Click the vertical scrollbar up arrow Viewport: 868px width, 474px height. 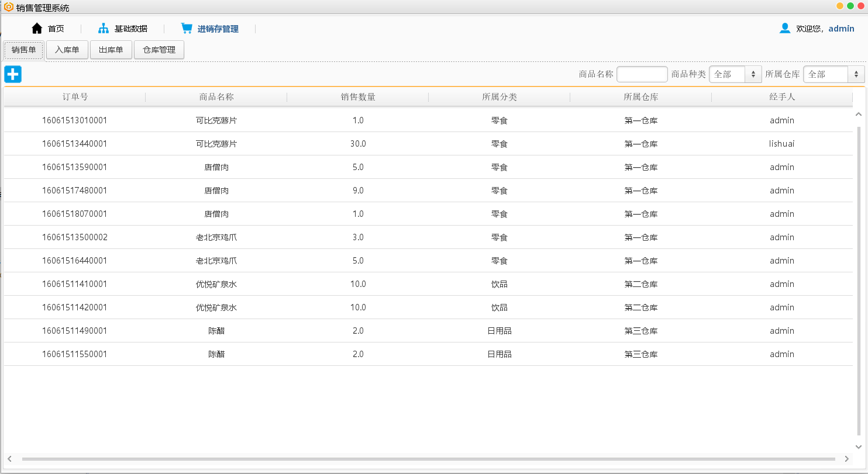click(859, 115)
